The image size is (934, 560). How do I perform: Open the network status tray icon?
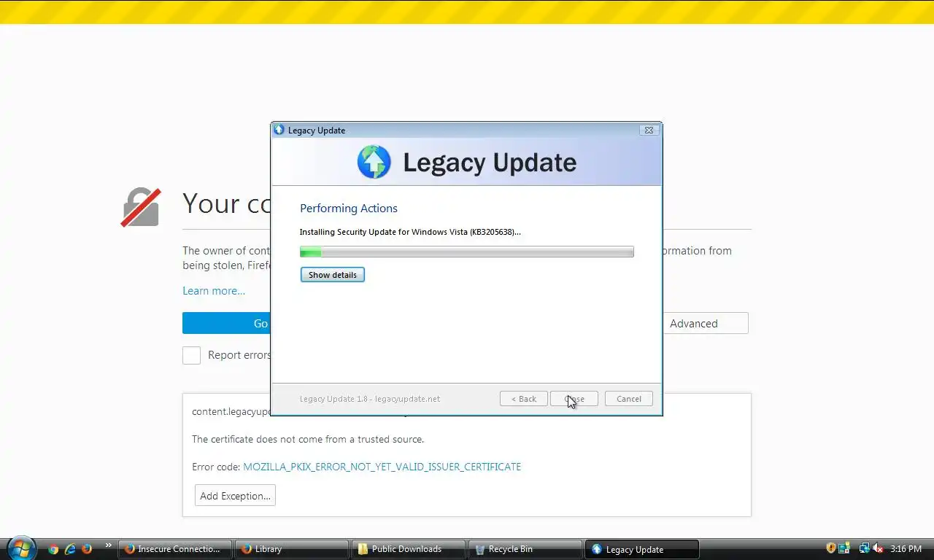click(x=864, y=548)
